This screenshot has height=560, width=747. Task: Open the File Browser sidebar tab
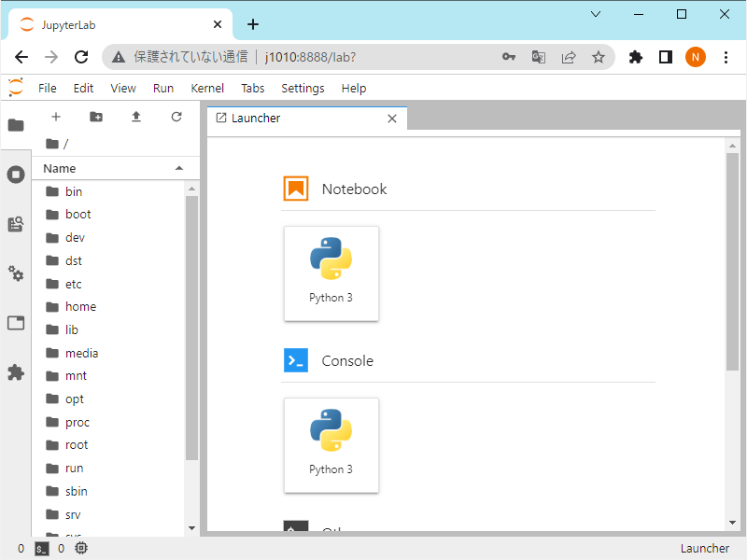(x=16, y=125)
